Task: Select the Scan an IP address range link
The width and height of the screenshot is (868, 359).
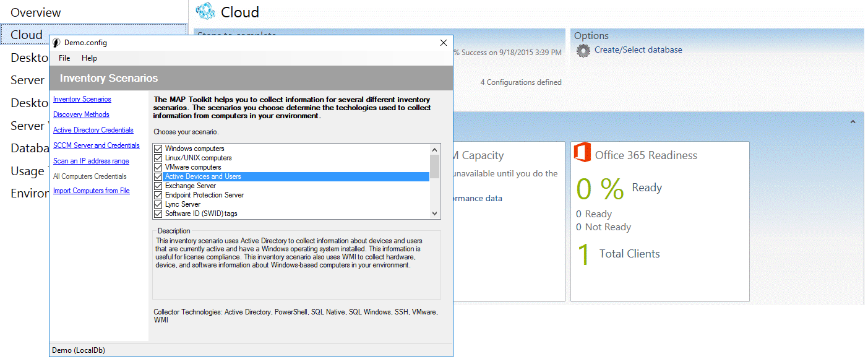Action: (x=91, y=161)
